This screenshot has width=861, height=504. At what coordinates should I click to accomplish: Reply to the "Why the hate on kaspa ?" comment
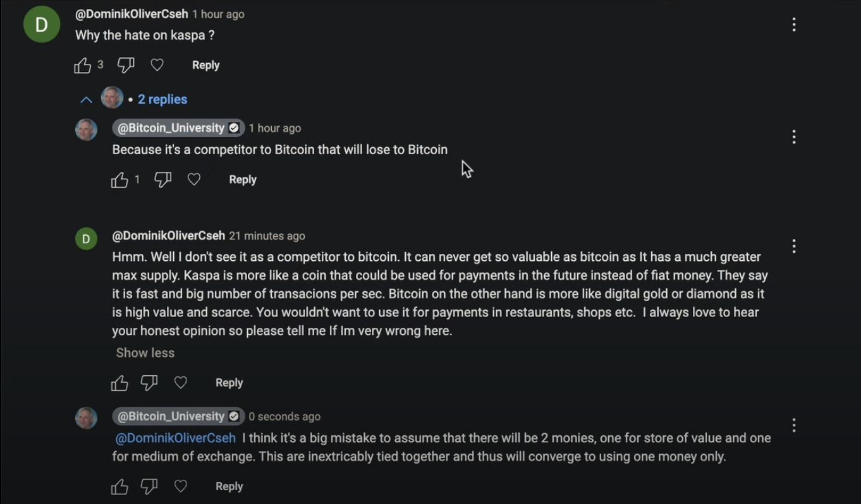pyautogui.click(x=205, y=65)
